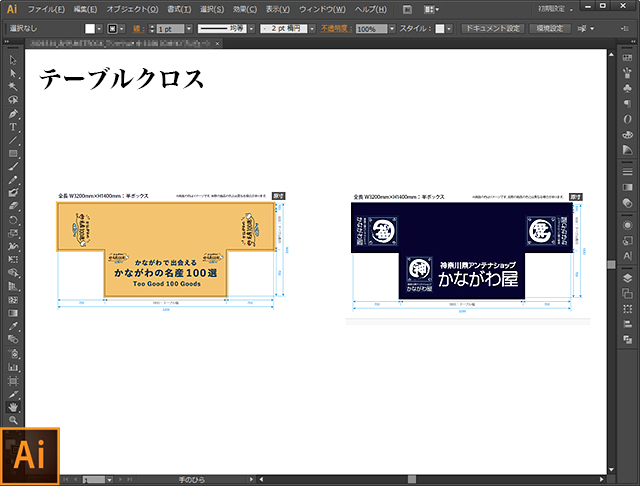This screenshot has width=640, height=486.
Task: Open the Brushes panel icon
Action: 627,73
